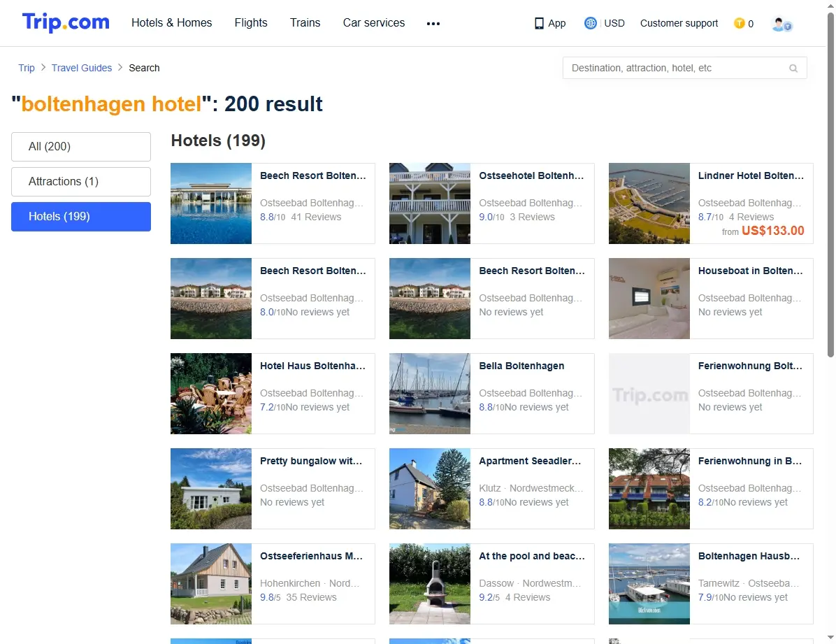The height and width of the screenshot is (644, 836).
Task: Open Pretty bungalow thumbnail
Action: click(211, 489)
